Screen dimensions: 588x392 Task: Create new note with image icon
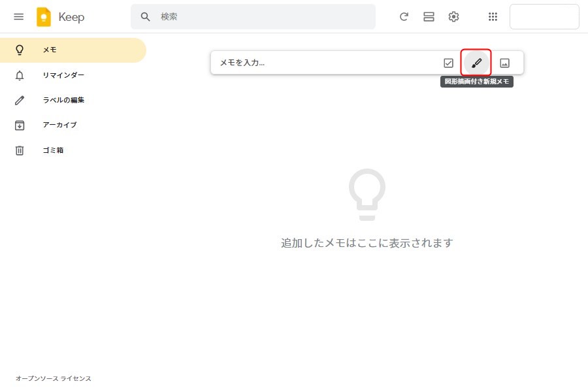[x=504, y=63]
